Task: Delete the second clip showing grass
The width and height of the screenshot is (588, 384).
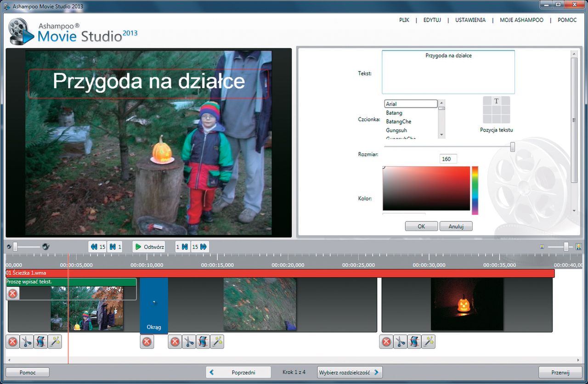Action: [x=175, y=342]
